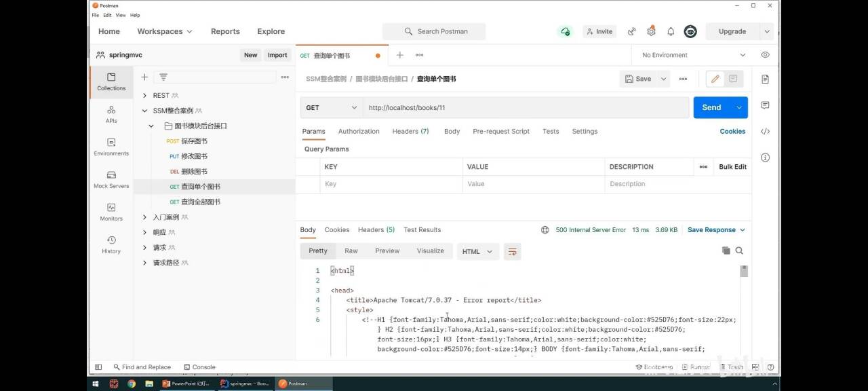868x391 pixels.
Task: Click the network globe icon near status
Action: pyautogui.click(x=545, y=230)
